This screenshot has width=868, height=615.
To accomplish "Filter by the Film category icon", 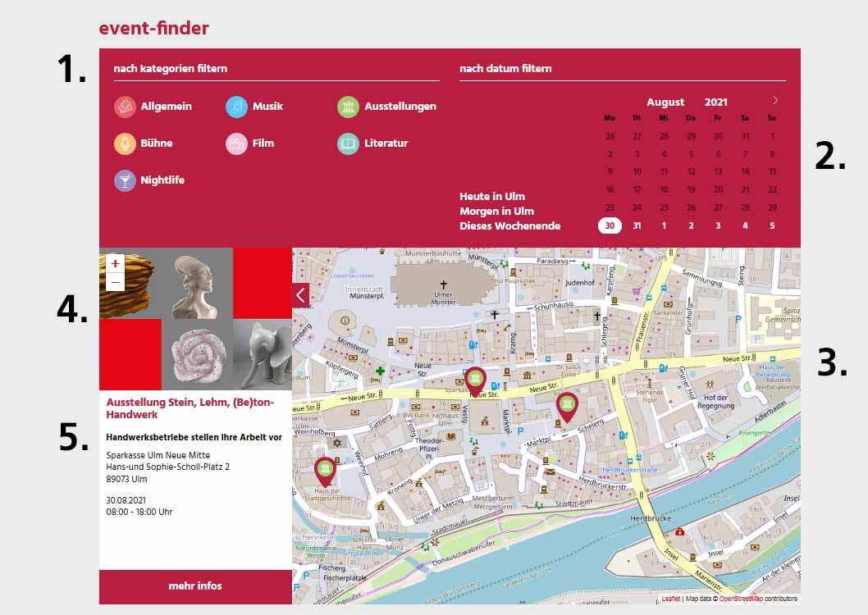I will tap(236, 143).
